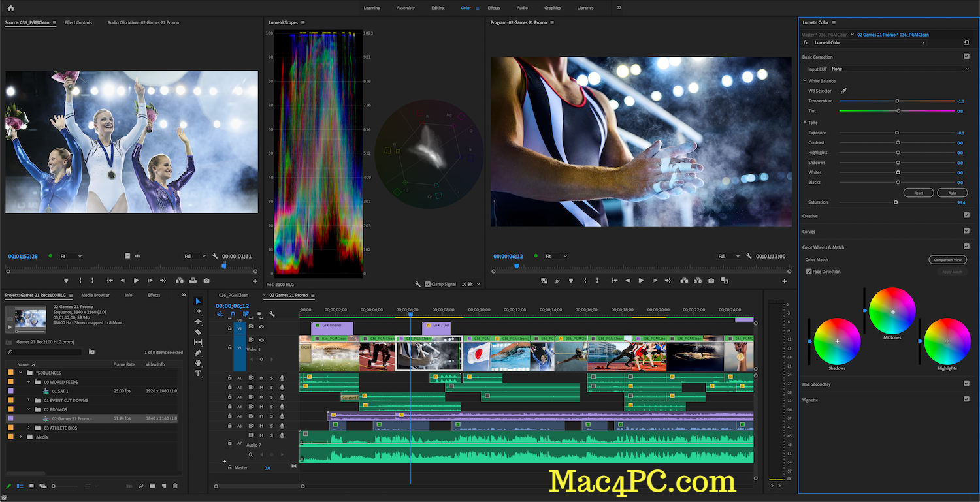Switch to Graphics workspace
The height and width of the screenshot is (502, 980).
click(x=553, y=8)
